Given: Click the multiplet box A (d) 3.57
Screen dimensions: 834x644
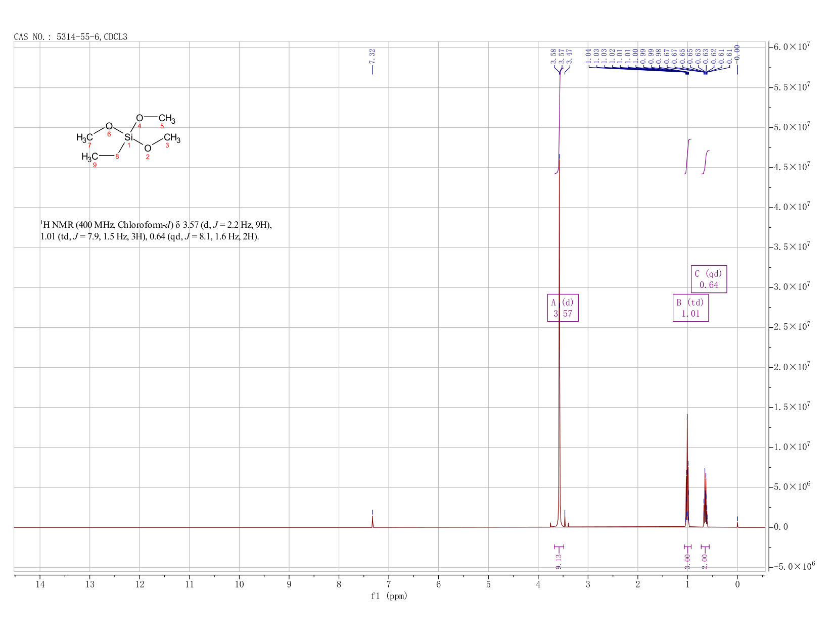Looking at the screenshot, I should tap(563, 308).
